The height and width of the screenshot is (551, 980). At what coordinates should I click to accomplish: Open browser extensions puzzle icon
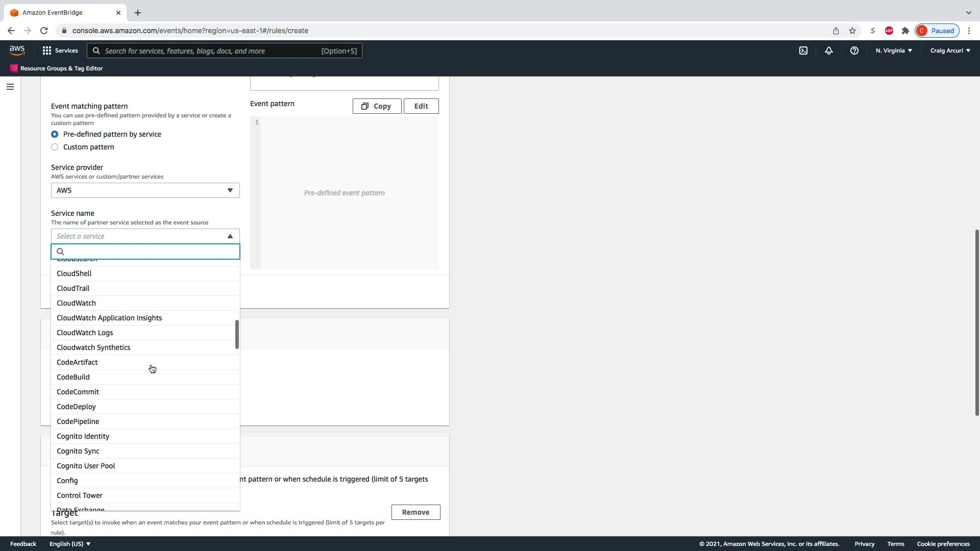(905, 31)
